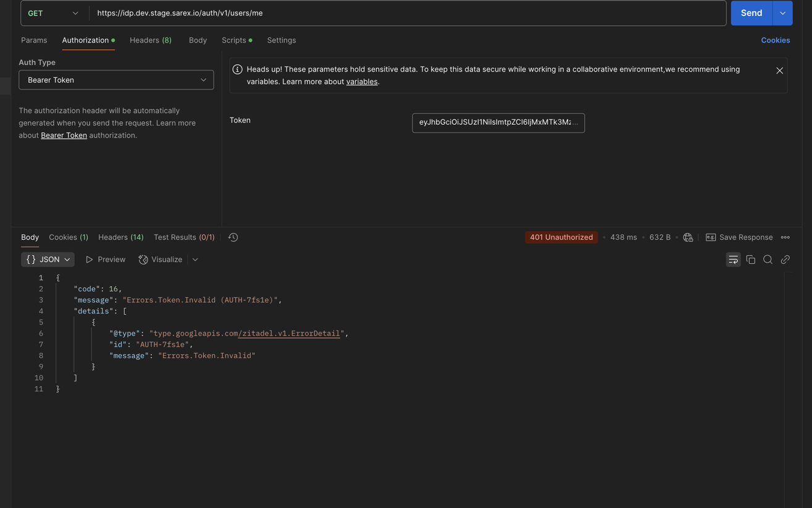Click the response Preview button
The width and height of the screenshot is (812, 508).
point(106,260)
